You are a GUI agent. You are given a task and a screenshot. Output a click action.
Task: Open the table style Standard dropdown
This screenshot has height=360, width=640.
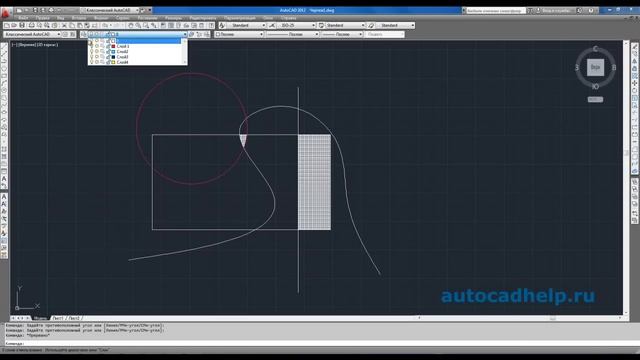click(345, 25)
